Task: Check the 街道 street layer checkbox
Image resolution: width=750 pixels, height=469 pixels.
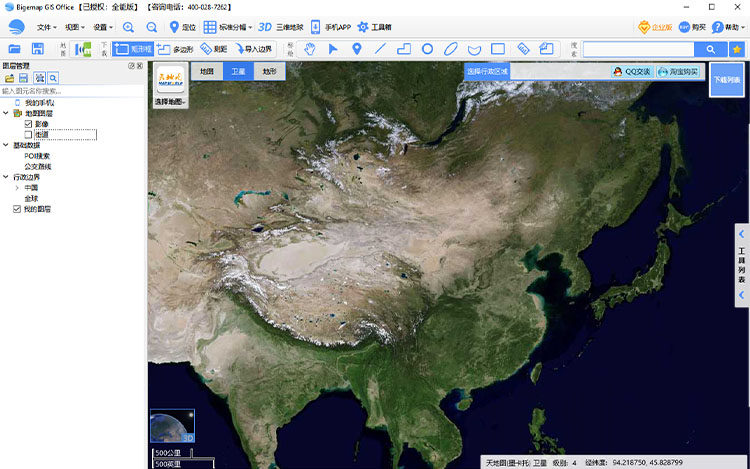Action: point(28,135)
